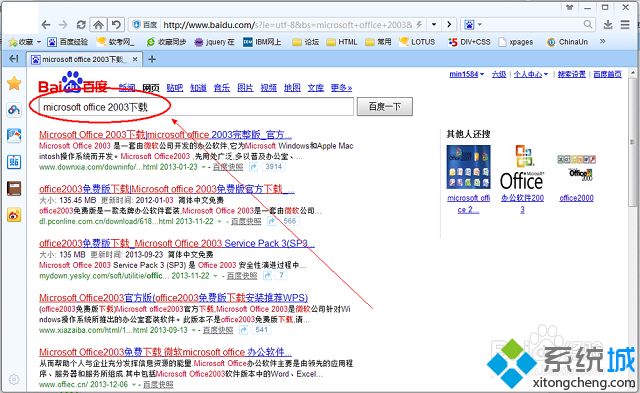Click the magnifier icon in browser search box
The image size is (640, 393).
tap(588, 24)
